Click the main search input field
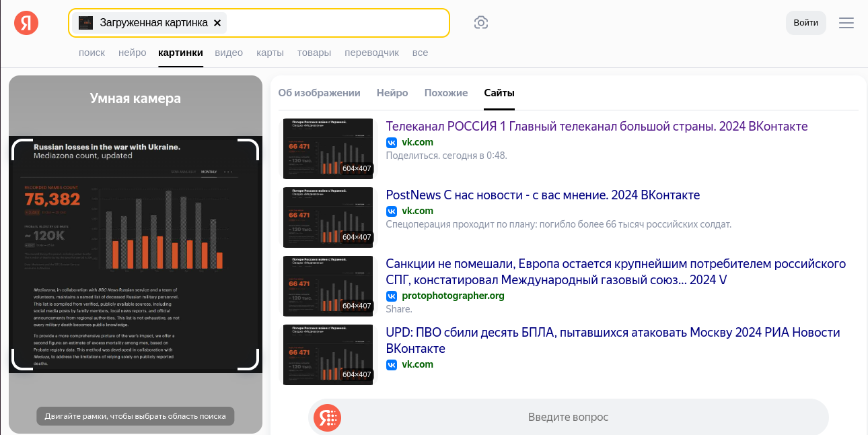The height and width of the screenshot is (435, 868). [259, 23]
